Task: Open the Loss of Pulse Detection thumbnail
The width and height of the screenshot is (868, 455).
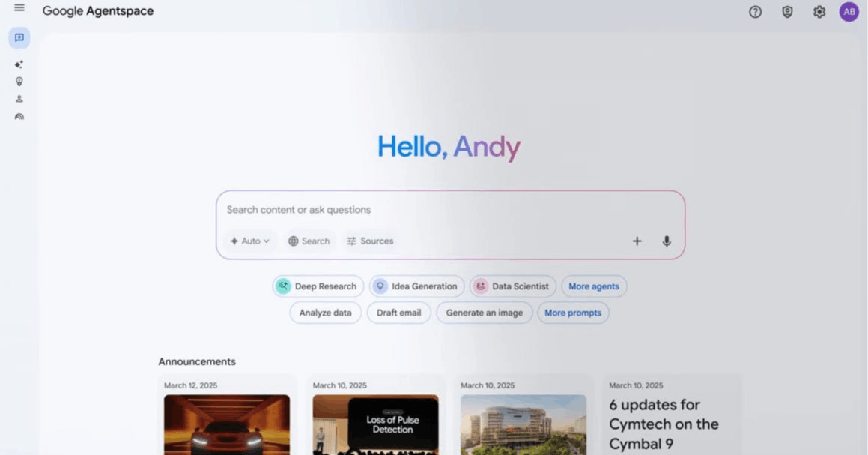Action: [375, 424]
